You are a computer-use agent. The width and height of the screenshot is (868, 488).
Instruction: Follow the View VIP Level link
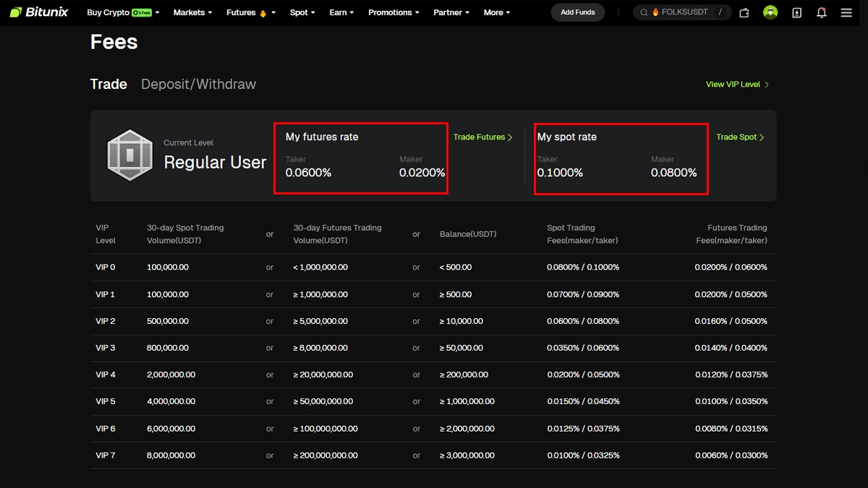[x=736, y=85]
